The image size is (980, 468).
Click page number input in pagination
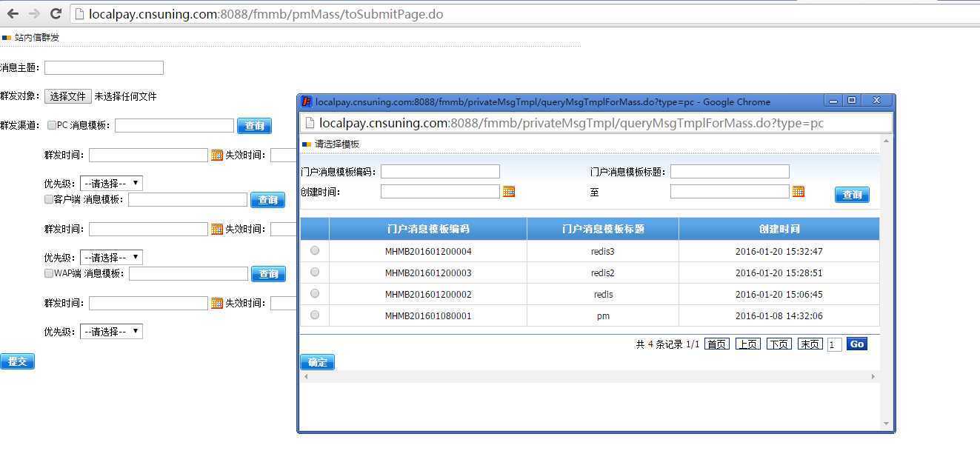[x=834, y=344]
